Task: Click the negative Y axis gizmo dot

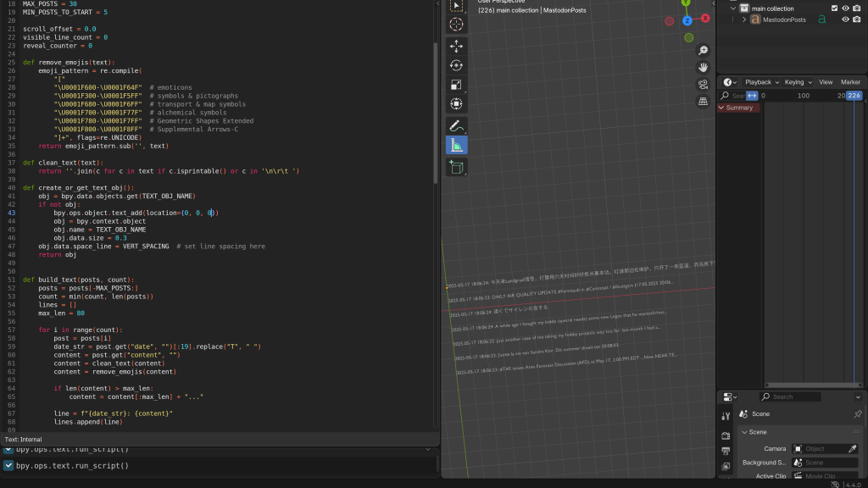Action: tap(688, 37)
